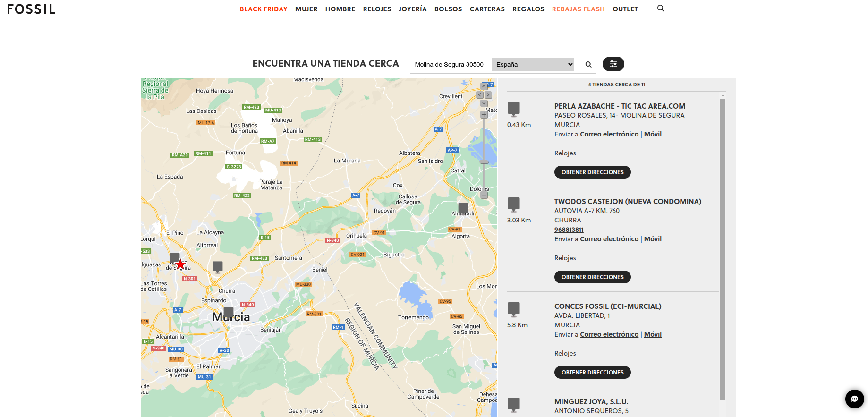Viewport: 868px width, 417px height.
Task: Click Minguez Joya store pin icon
Action: 514,405
